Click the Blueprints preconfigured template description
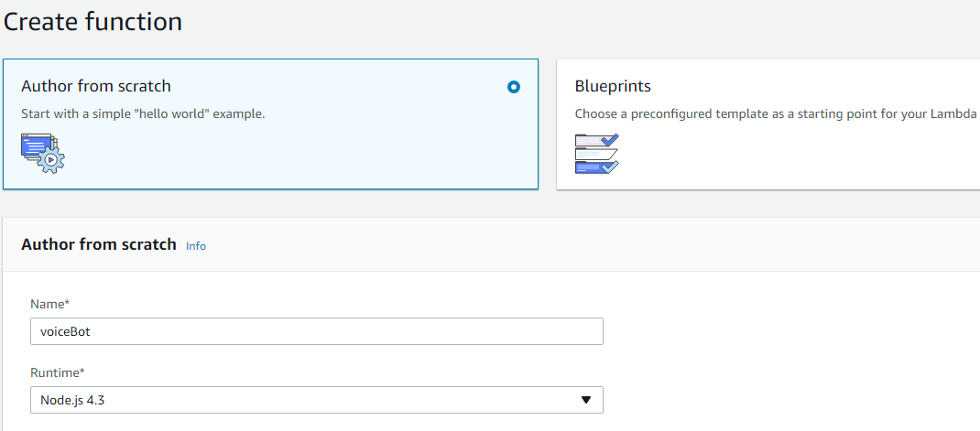This screenshot has height=431, width=980. tap(776, 114)
